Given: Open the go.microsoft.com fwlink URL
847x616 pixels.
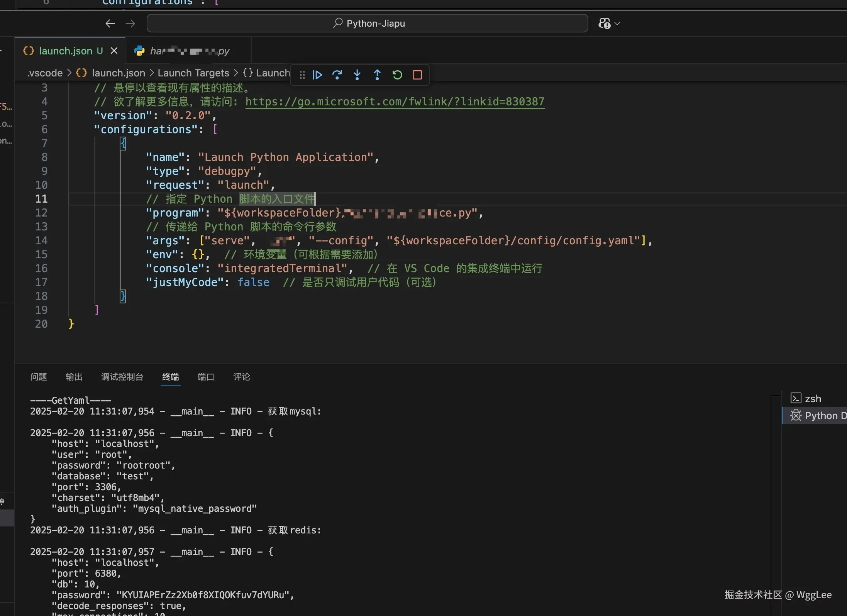Looking at the screenshot, I should coord(395,102).
